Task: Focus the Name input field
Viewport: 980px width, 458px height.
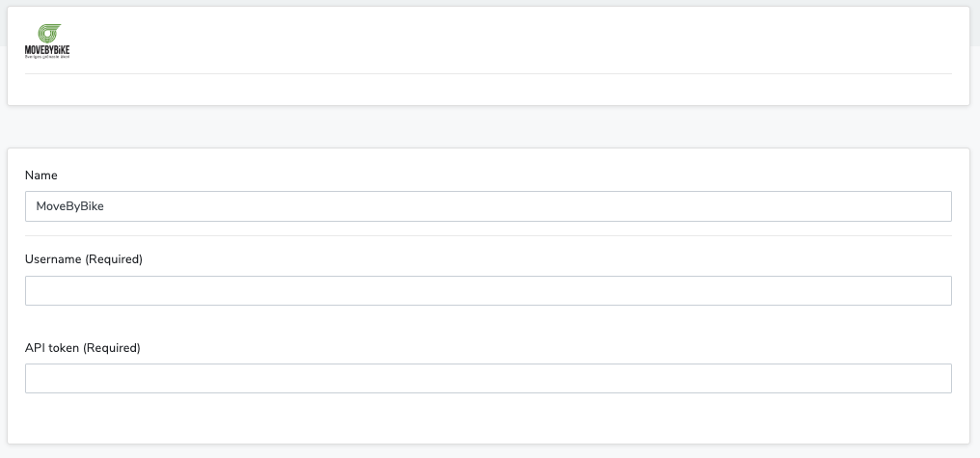Action: tap(488, 206)
